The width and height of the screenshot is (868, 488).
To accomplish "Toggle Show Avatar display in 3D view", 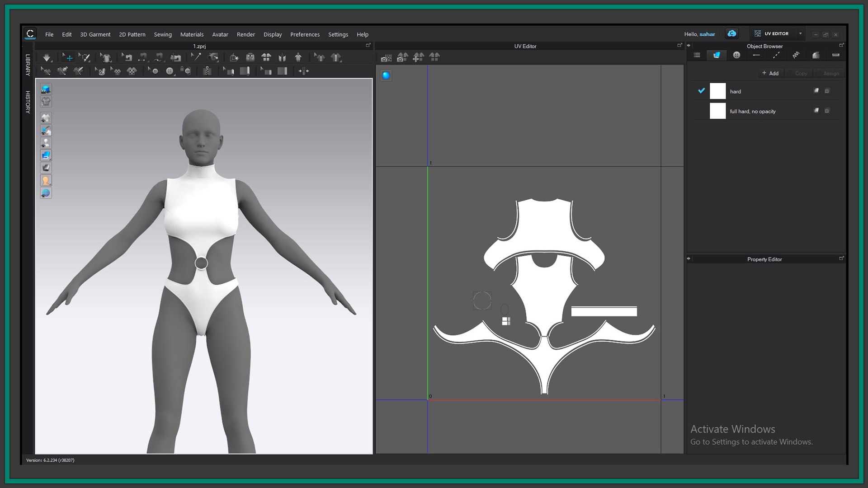I will tap(46, 143).
